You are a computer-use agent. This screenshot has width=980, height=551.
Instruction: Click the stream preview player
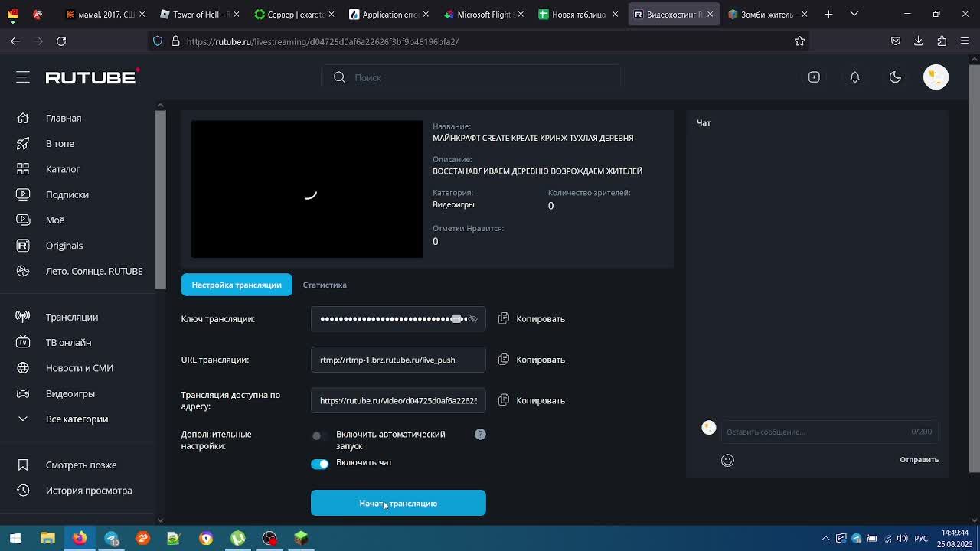(x=306, y=189)
